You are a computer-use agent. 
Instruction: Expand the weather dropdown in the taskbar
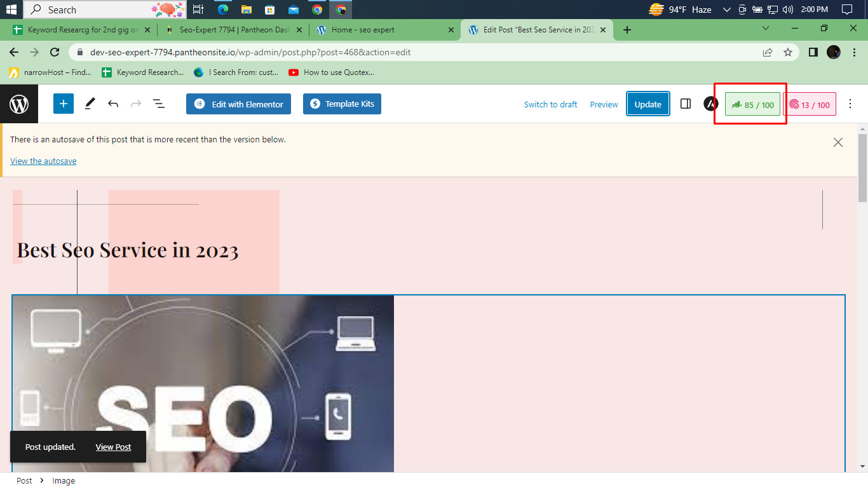726,10
